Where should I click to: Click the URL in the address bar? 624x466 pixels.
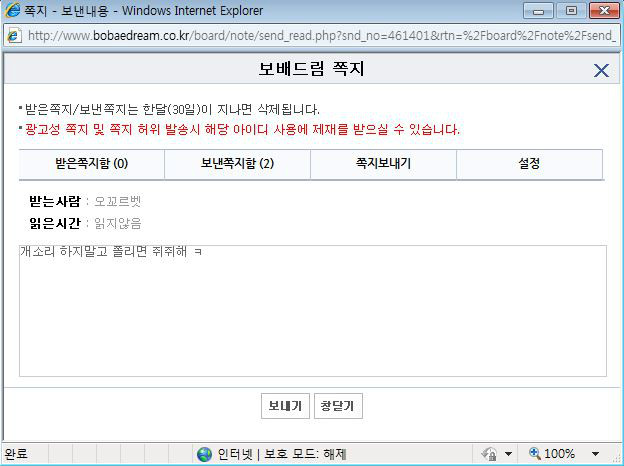[x=320, y=35]
